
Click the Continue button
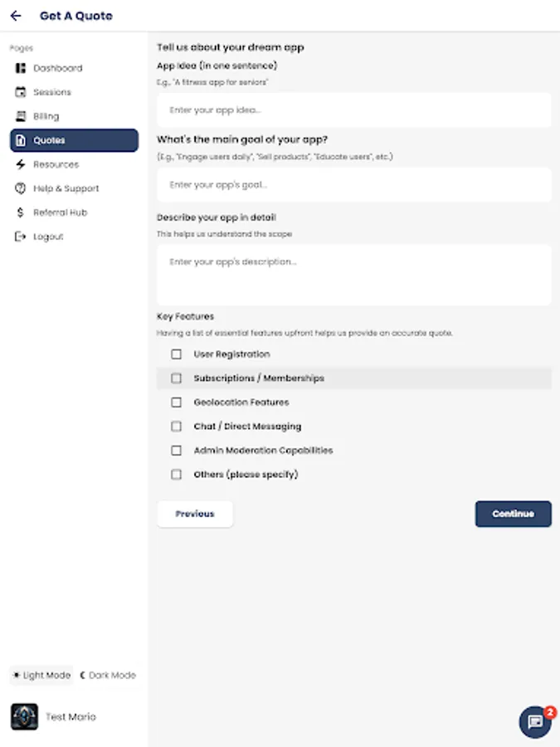513,514
